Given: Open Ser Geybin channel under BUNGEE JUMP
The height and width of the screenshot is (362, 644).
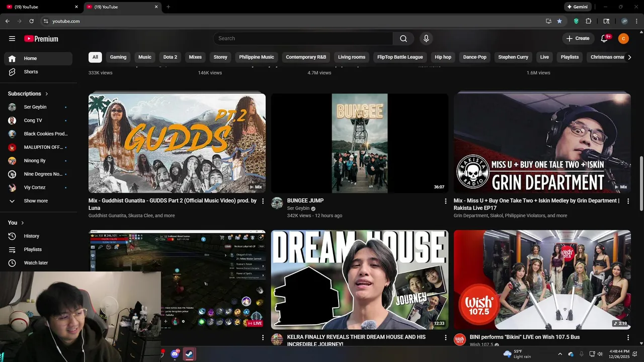Looking at the screenshot, I should 298,209.
